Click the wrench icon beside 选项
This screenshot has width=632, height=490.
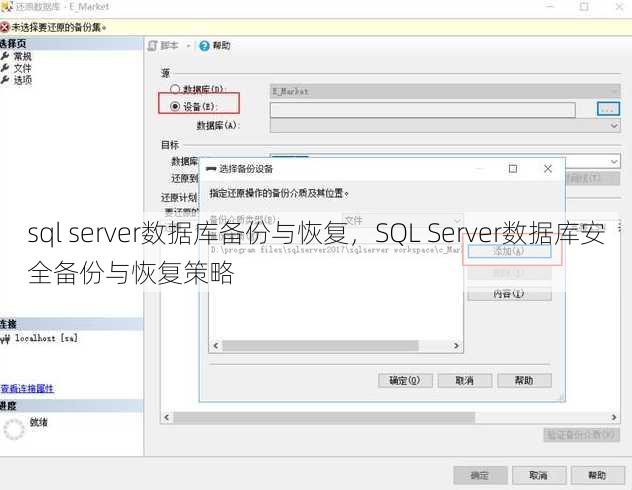[x=5, y=80]
